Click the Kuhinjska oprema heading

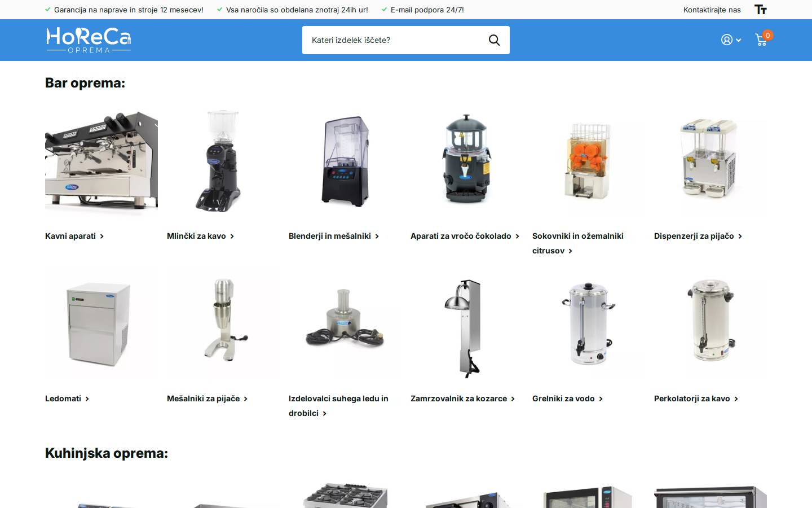click(x=107, y=453)
